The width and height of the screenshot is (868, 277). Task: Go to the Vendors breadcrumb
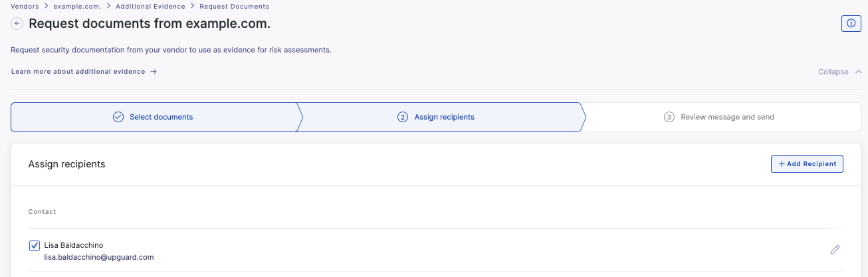25,6
